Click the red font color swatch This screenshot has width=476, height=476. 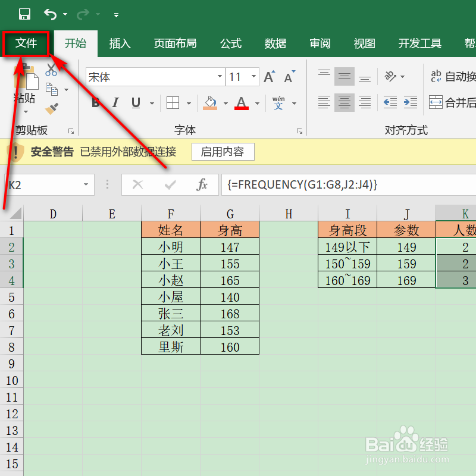[x=240, y=108]
